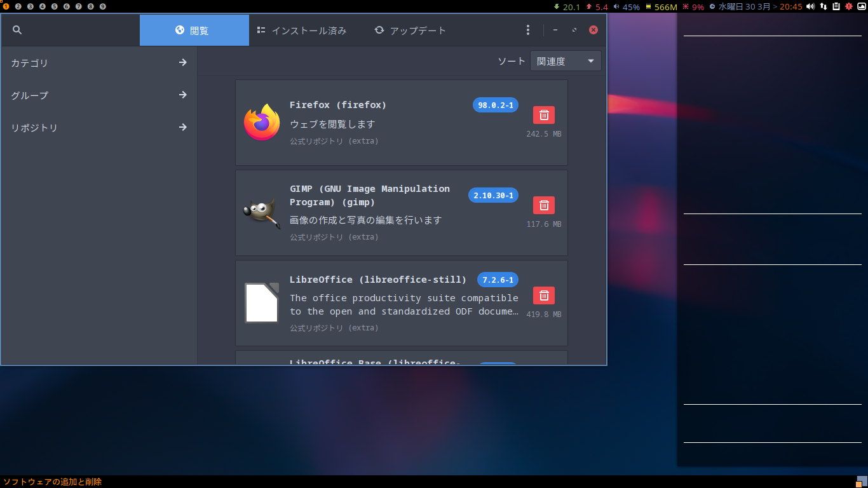Screen dimensions: 868x488
Task: Click description 画像の作成と写真の編集を行います
Action: 365,220
